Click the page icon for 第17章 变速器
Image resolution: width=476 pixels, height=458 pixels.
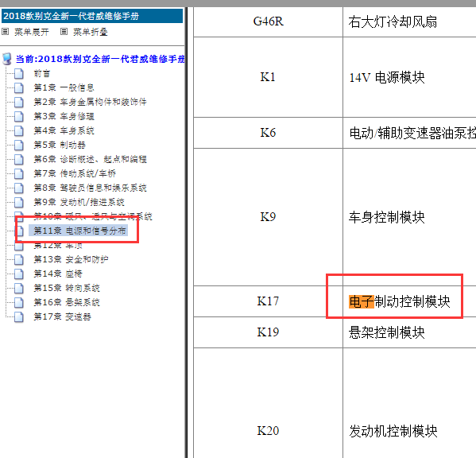click(19, 316)
